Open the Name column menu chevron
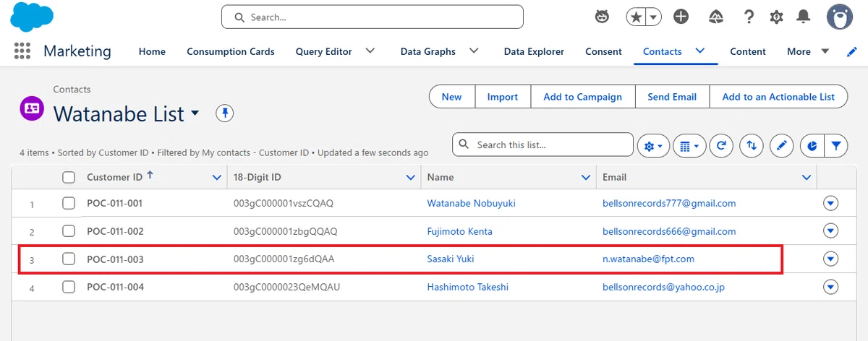This screenshot has width=868, height=341. [x=587, y=177]
